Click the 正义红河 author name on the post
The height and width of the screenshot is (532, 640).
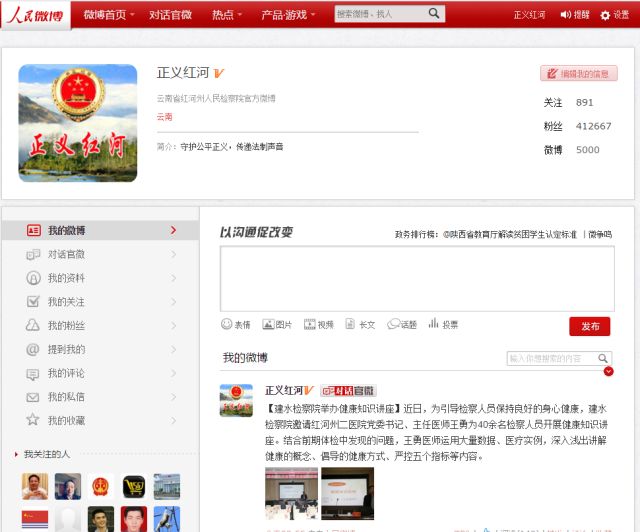tap(284, 391)
